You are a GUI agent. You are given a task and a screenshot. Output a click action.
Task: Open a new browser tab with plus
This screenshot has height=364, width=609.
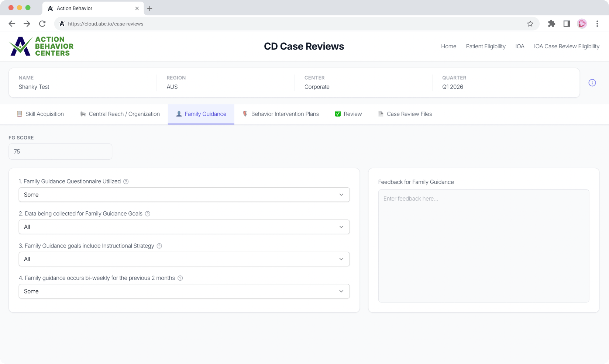(x=149, y=8)
